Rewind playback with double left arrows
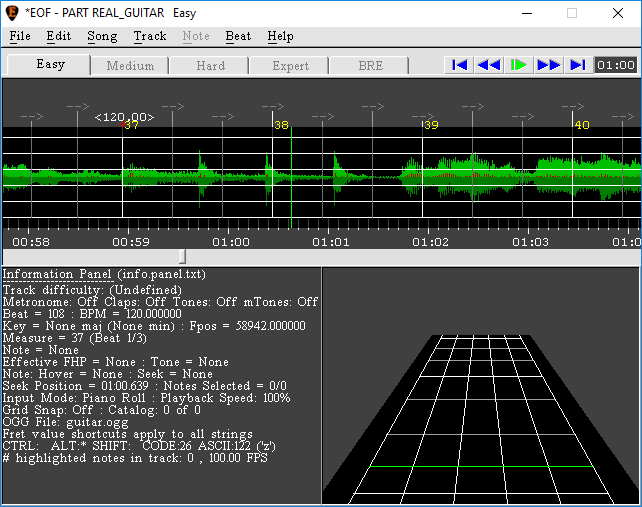The height and width of the screenshot is (507, 642). coord(488,65)
